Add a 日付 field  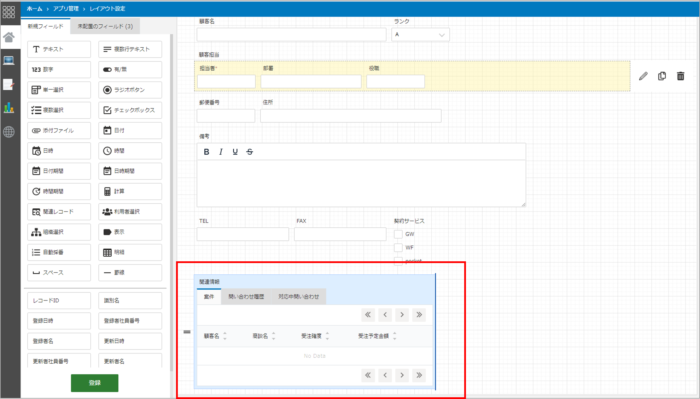pos(130,130)
